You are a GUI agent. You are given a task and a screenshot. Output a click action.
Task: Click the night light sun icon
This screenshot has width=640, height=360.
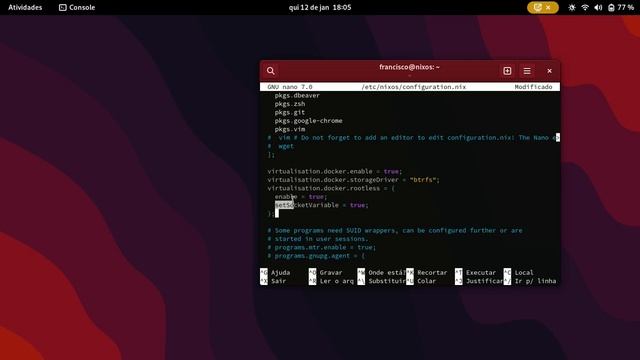(571, 7)
